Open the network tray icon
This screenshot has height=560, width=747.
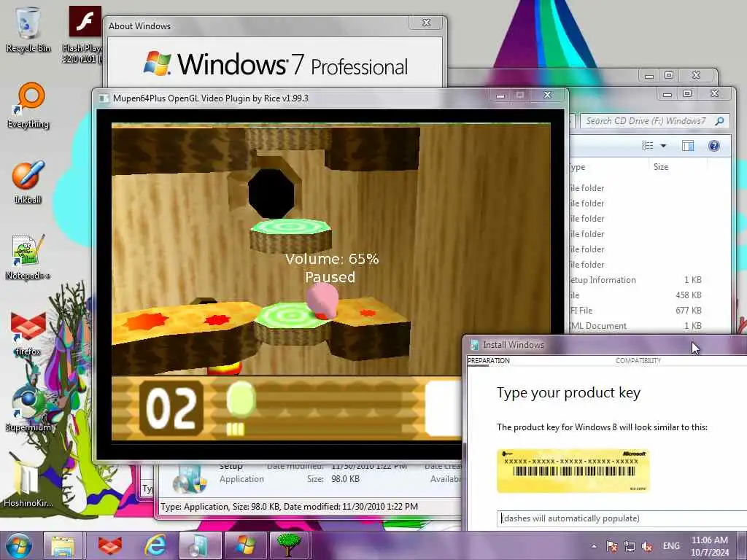(x=630, y=546)
